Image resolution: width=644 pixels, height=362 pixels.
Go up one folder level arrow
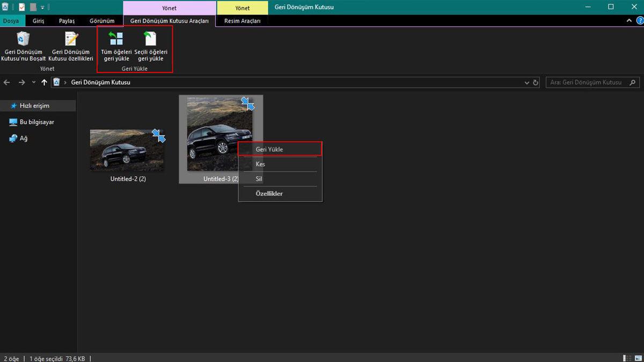click(44, 83)
